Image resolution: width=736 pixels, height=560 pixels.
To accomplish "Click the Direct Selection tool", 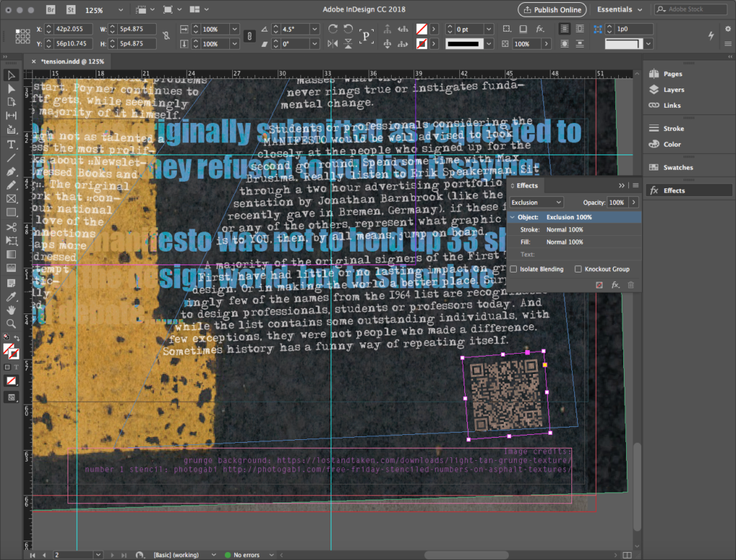I will [11, 88].
